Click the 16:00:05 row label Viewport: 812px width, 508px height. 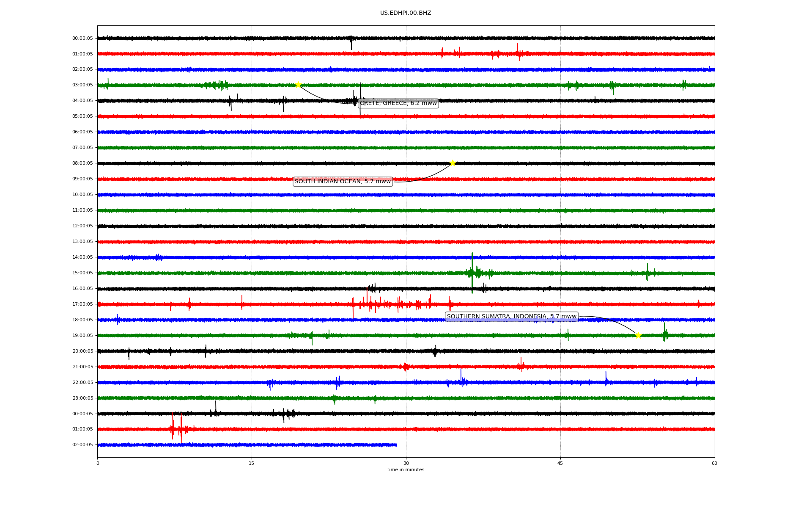[82, 289]
